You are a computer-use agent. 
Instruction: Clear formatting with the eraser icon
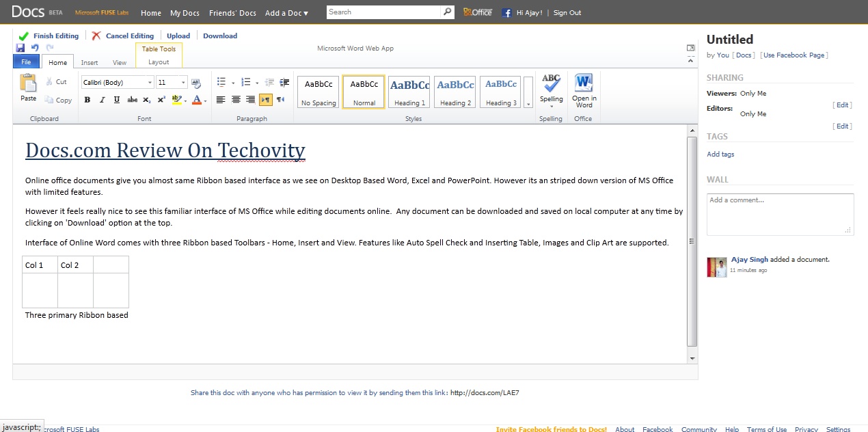(x=196, y=83)
